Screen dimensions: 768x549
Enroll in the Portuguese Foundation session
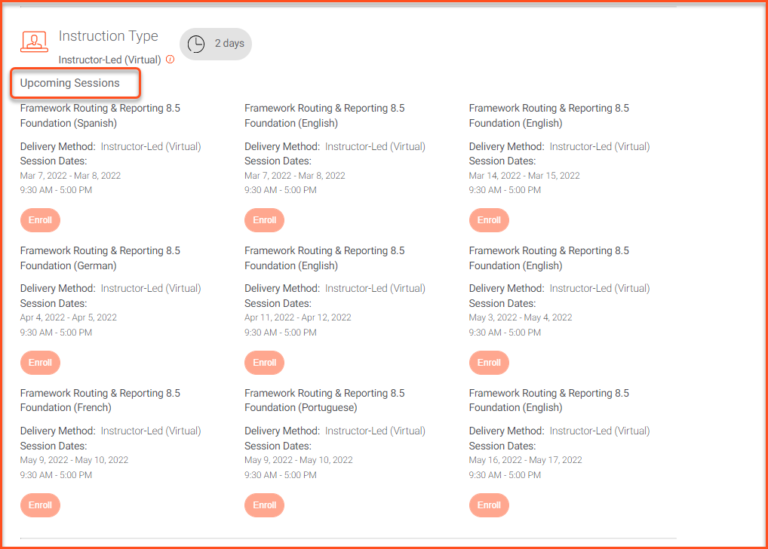[x=264, y=505]
